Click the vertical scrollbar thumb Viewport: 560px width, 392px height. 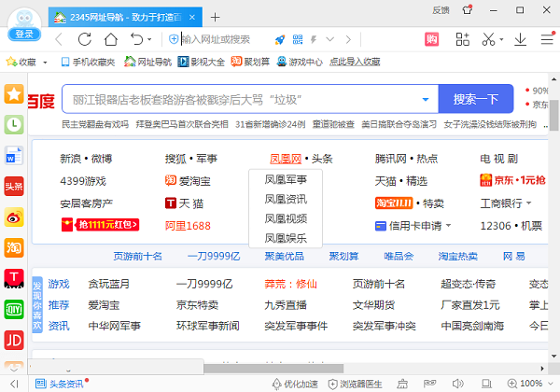[x=553, y=116]
